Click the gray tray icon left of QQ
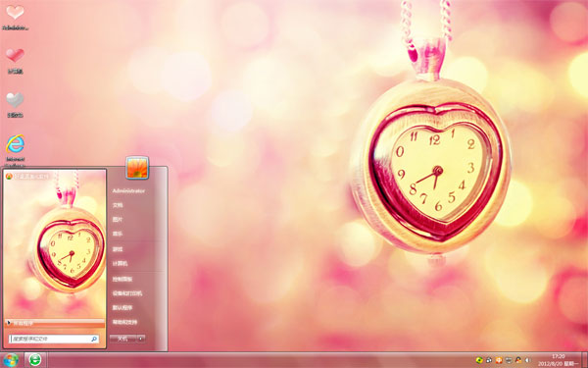 509,360
